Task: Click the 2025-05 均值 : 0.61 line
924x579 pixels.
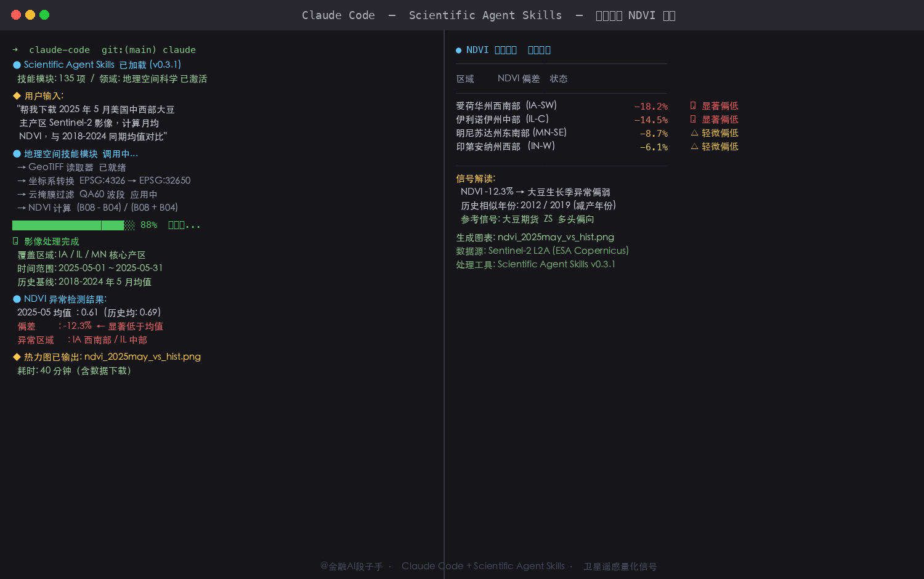Action: coord(89,312)
